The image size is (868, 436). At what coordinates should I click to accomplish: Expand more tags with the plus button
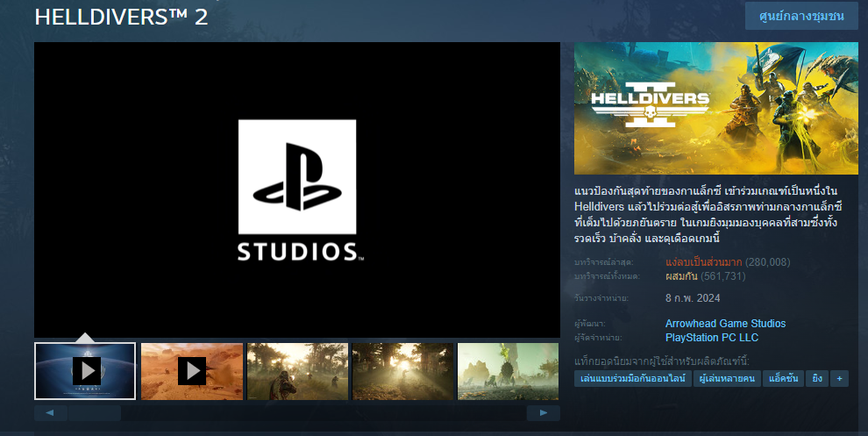(839, 379)
